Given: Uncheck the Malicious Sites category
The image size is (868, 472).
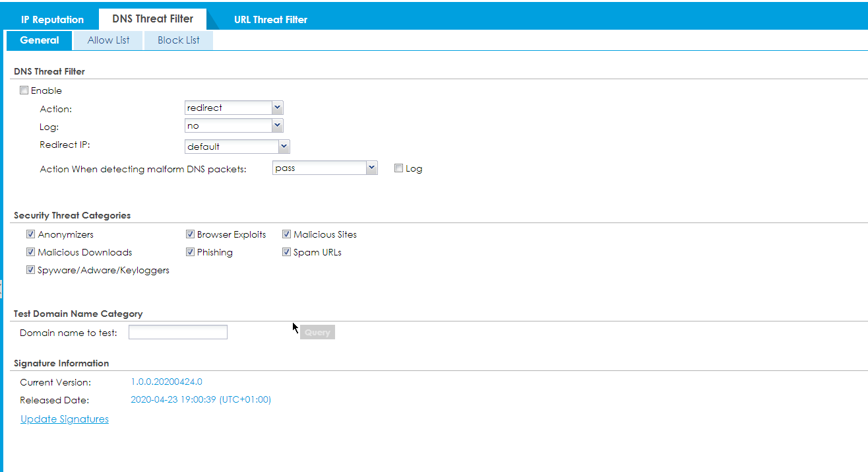Looking at the screenshot, I should [286, 234].
